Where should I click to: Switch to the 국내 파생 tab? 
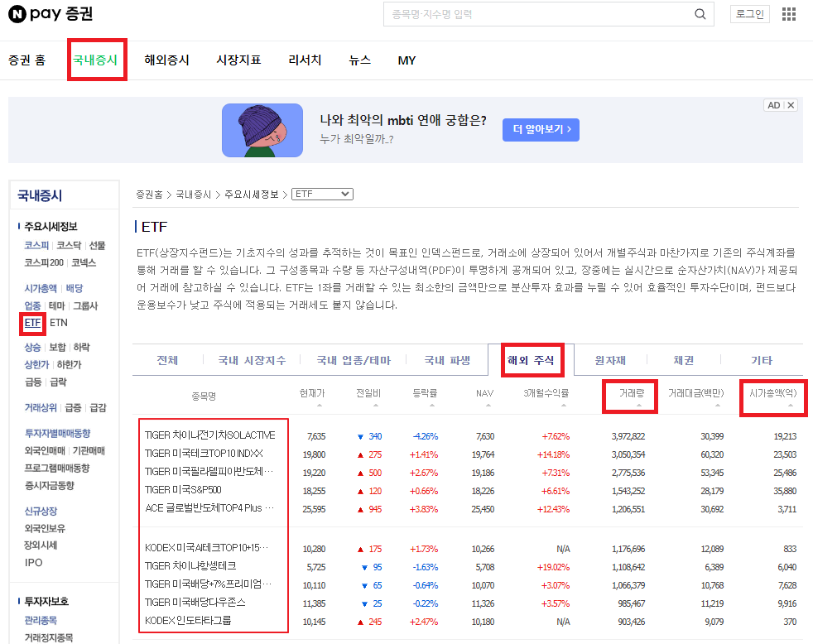tap(447, 360)
